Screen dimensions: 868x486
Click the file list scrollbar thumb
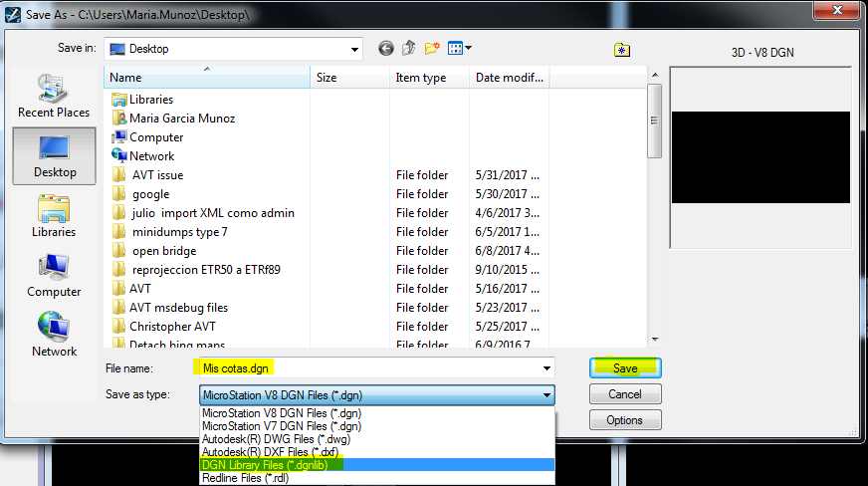tap(654, 121)
